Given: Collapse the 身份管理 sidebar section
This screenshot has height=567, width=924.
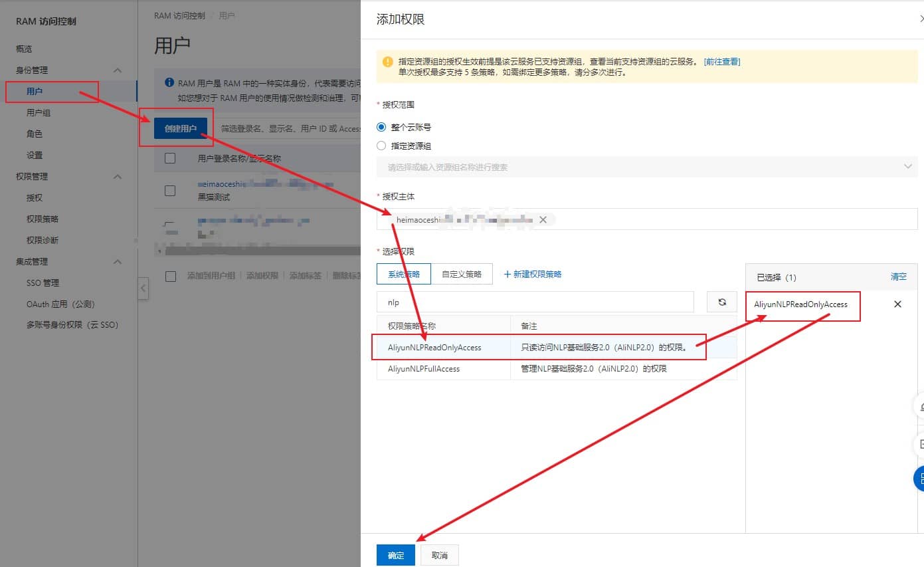Looking at the screenshot, I should [x=118, y=70].
